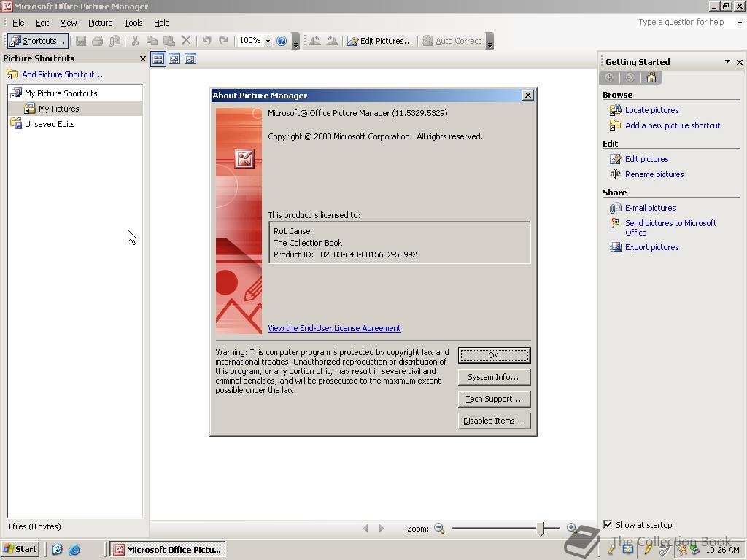Open the File menu
The height and width of the screenshot is (560, 747).
pyautogui.click(x=18, y=23)
